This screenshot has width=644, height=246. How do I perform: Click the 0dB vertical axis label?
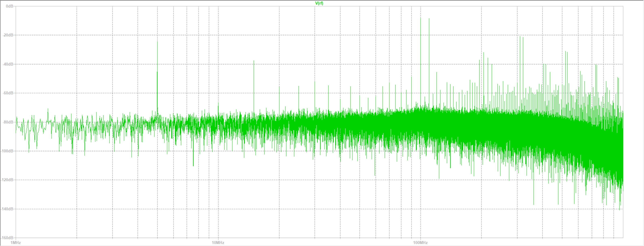[x=10, y=6]
